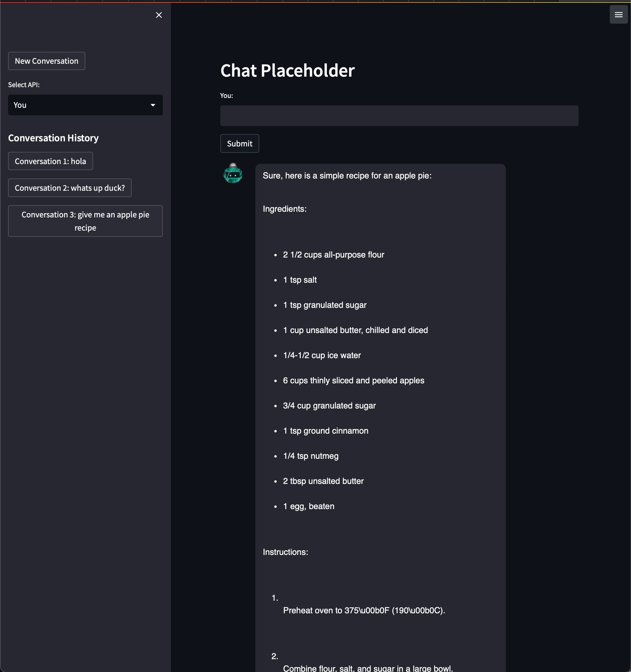Viewport: 631px width, 672px height.
Task: Click the Preheat oven instruction step
Action: click(x=364, y=611)
